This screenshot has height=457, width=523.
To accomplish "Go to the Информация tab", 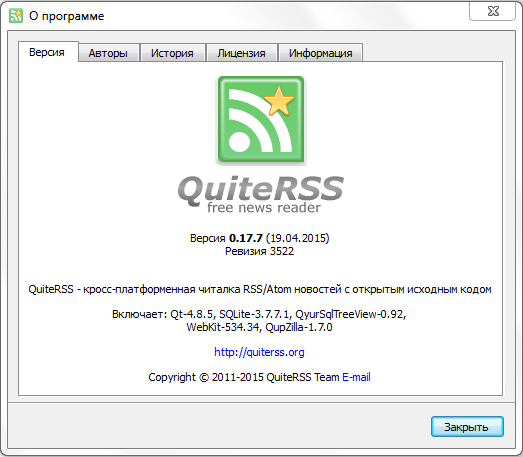I will point(321,53).
